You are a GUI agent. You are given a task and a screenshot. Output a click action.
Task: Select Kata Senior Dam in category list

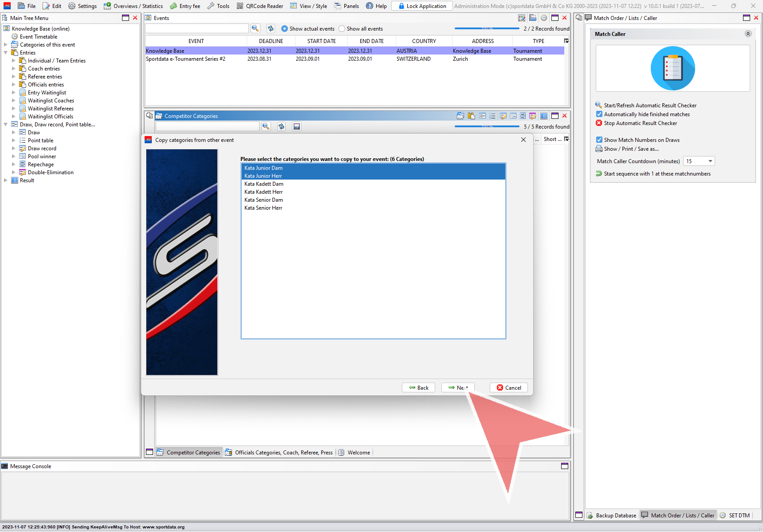[x=264, y=200]
